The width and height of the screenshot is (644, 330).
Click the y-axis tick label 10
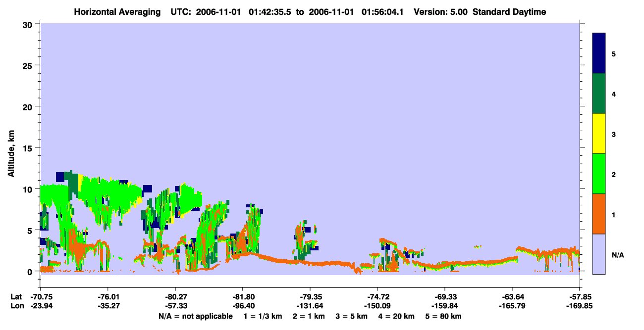point(29,189)
